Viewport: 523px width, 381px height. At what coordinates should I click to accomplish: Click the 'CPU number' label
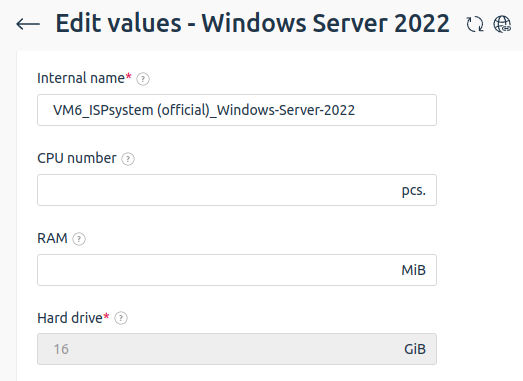[x=77, y=158]
